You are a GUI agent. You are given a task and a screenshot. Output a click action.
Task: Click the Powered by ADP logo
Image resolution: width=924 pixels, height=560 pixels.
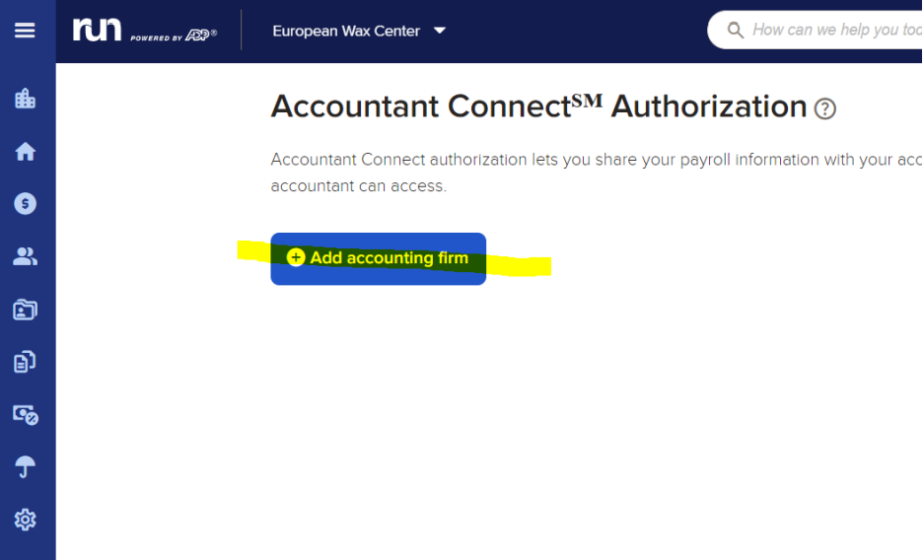coord(174,35)
